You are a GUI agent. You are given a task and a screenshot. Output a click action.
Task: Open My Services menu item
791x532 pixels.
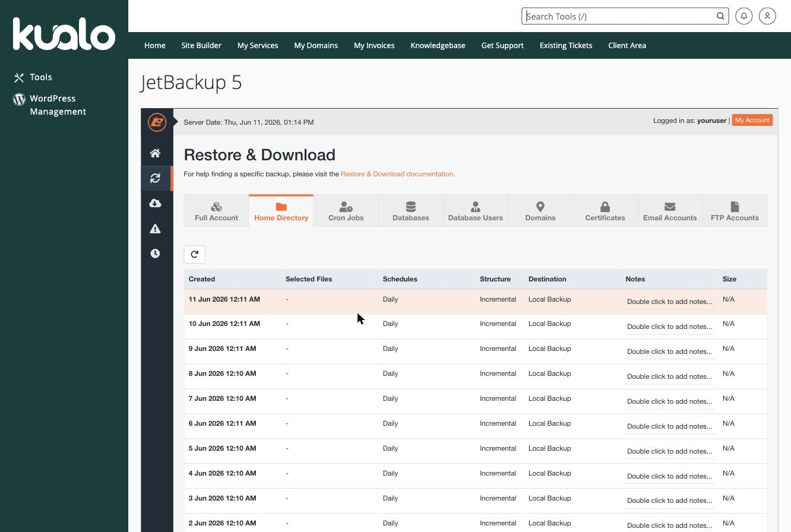258,45
